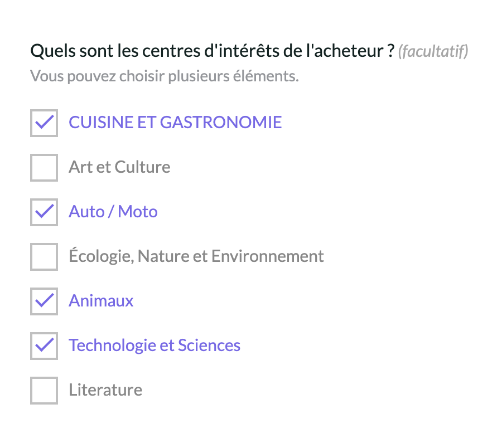This screenshot has width=502, height=448.
Task: Uncheck the CUISINE ET GASTRONOMIE checkbox
Action: coord(44,123)
